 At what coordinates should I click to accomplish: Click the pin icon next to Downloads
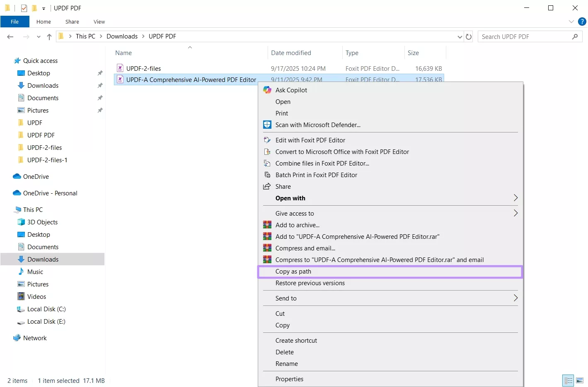coord(100,85)
